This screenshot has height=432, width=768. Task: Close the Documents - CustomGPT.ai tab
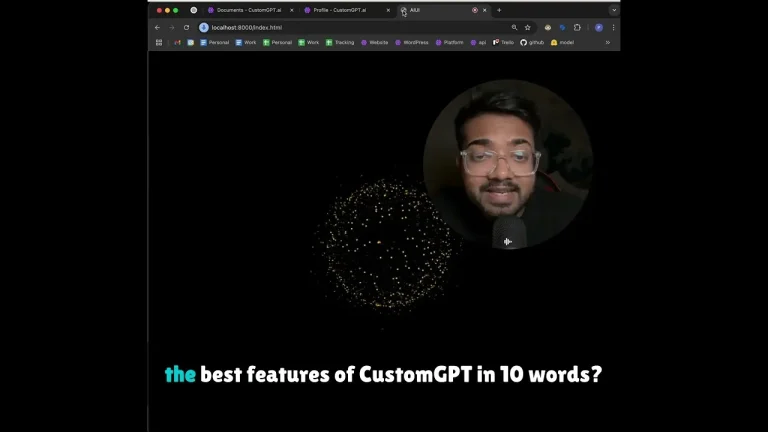291,10
